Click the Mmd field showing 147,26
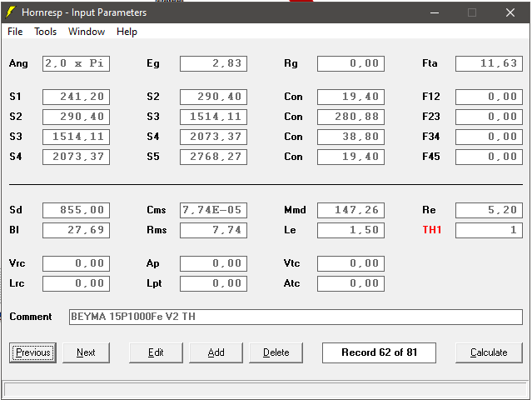Image resolution: width=532 pixels, height=400 pixels. pos(351,210)
